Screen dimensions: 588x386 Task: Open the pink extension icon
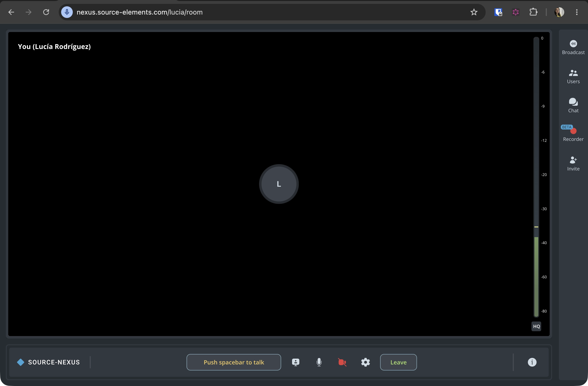(x=516, y=12)
